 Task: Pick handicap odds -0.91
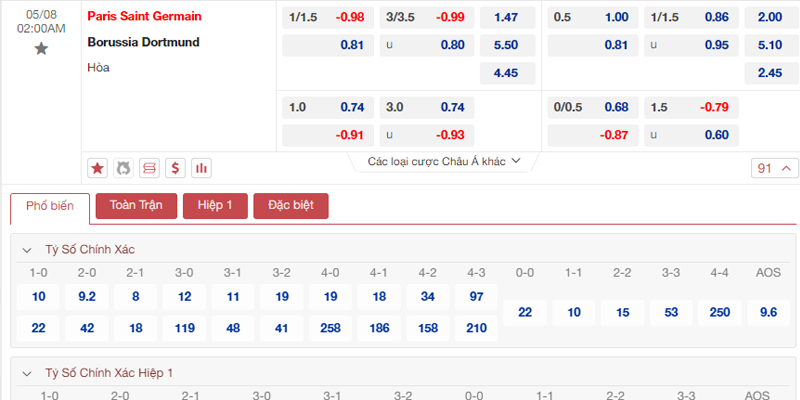click(x=328, y=135)
